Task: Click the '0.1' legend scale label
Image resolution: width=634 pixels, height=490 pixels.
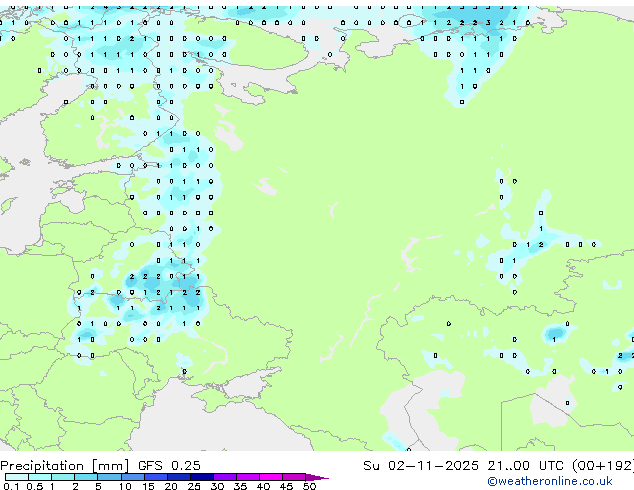Action: click(x=11, y=486)
